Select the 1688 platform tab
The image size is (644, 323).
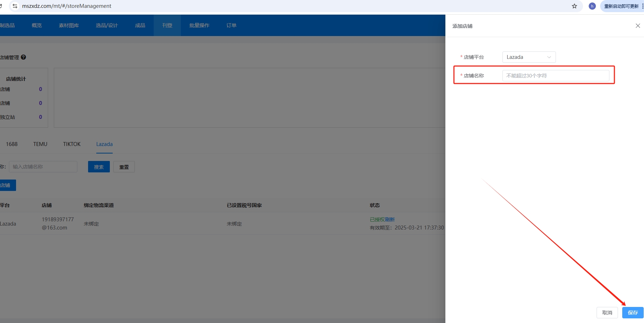tap(12, 144)
